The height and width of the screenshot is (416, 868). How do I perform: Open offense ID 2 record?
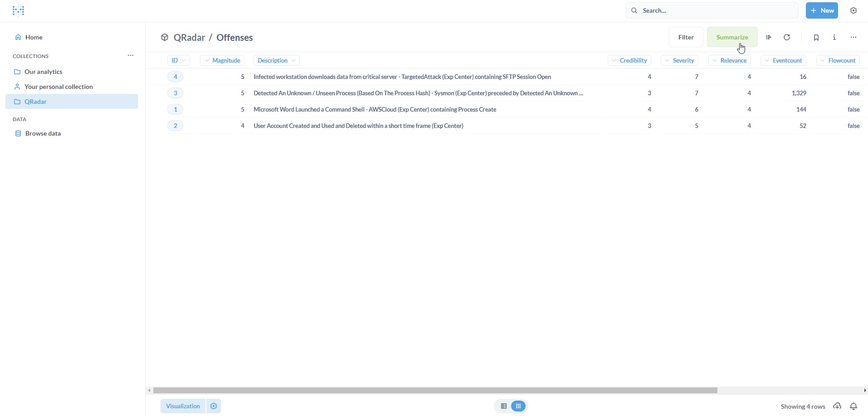[176, 126]
